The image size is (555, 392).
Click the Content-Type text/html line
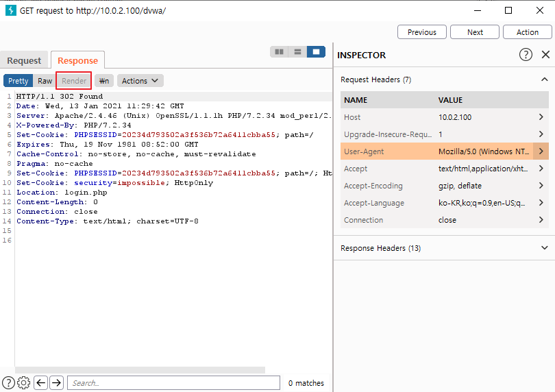pyautogui.click(x=108, y=221)
